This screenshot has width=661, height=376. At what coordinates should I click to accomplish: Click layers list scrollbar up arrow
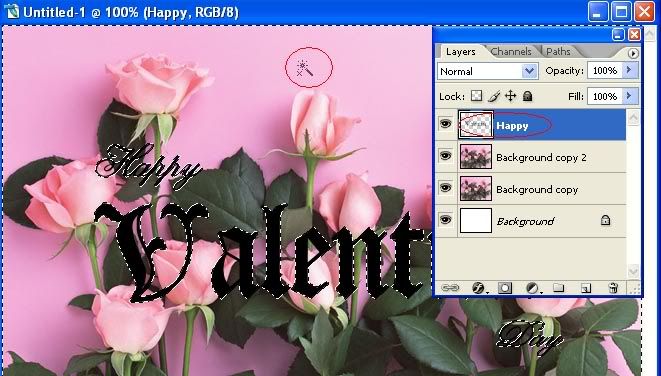[x=633, y=117]
